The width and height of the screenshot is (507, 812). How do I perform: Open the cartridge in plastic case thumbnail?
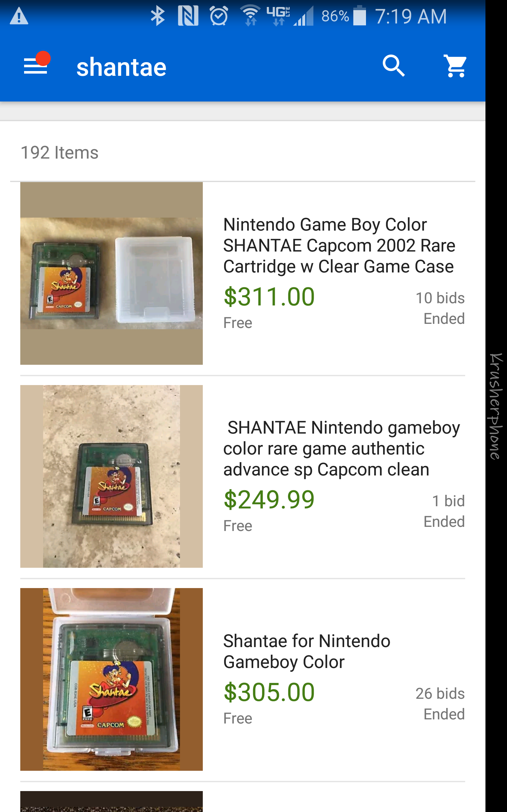tap(111, 679)
